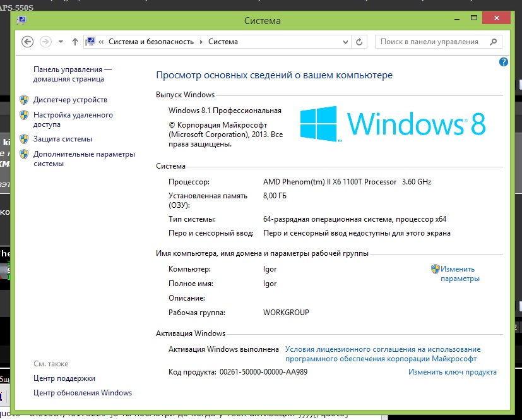The height and width of the screenshot is (420, 522).
Task: Click the shield icon beside 'Дополнительные параметры системы'
Action: (24, 154)
